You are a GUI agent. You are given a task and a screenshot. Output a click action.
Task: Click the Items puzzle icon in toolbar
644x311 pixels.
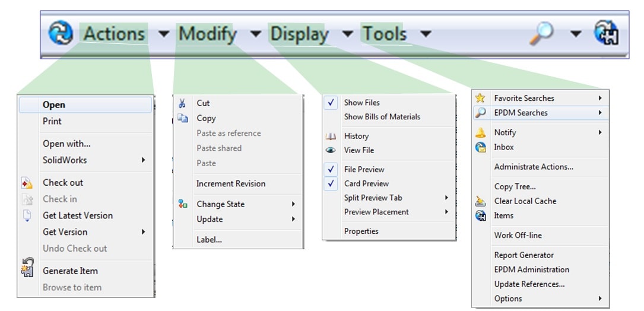[607, 33]
